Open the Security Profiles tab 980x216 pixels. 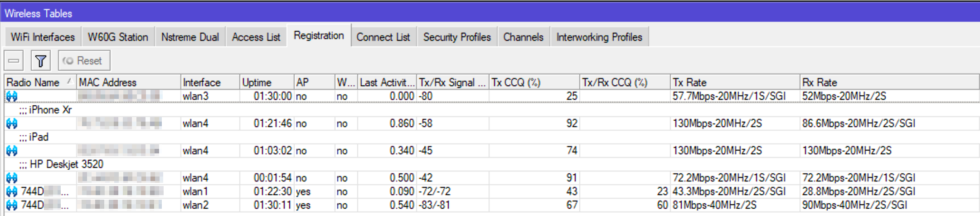click(457, 37)
